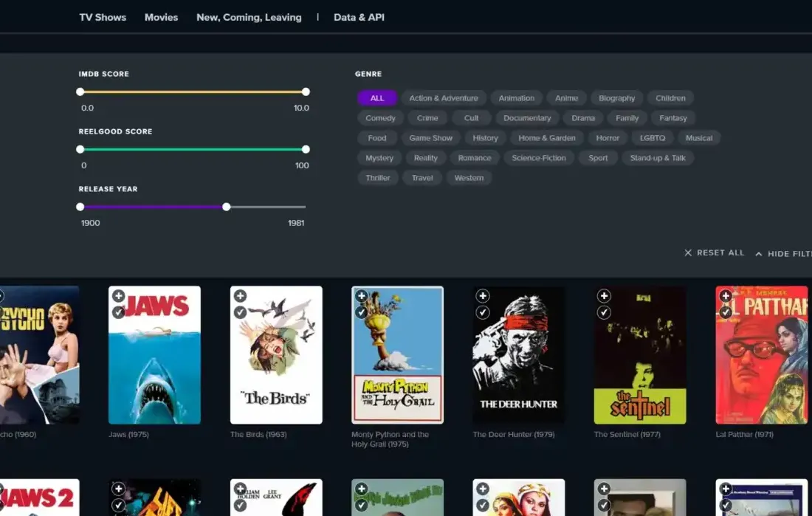812x516 pixels.
Task: Enable the Horror genre filter
Action: [x=608, y=137]
